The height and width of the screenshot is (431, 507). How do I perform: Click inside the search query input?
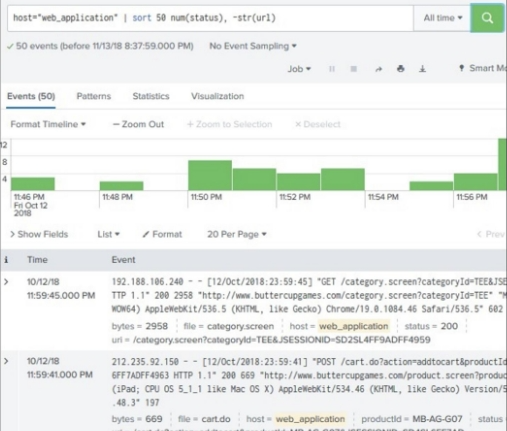[210, 18]
